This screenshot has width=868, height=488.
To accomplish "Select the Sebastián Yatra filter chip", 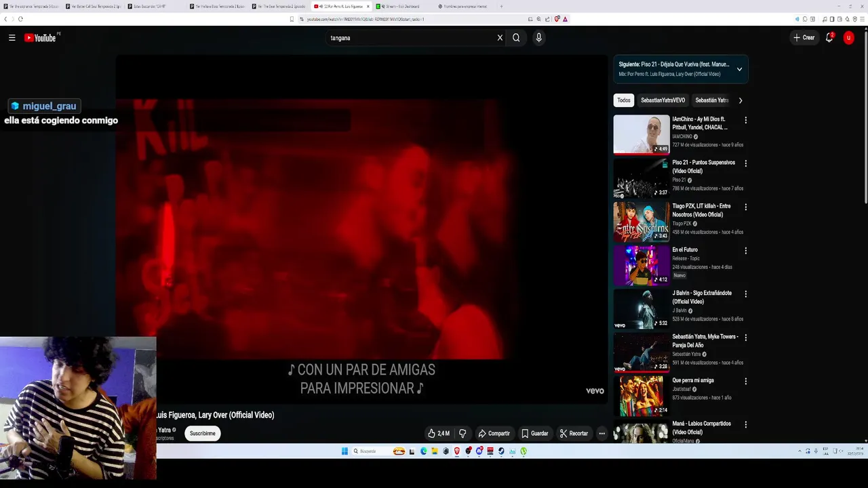I will click(712, 100).
